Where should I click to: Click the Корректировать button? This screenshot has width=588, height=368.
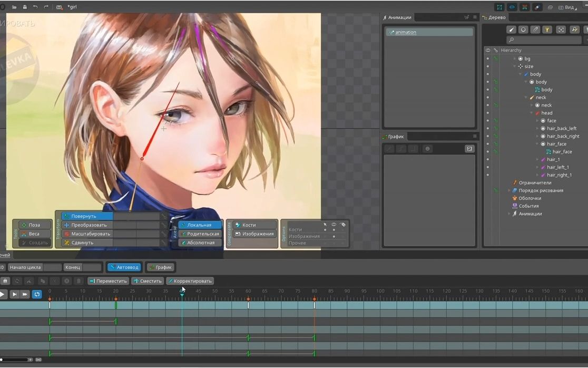[190, 281]
